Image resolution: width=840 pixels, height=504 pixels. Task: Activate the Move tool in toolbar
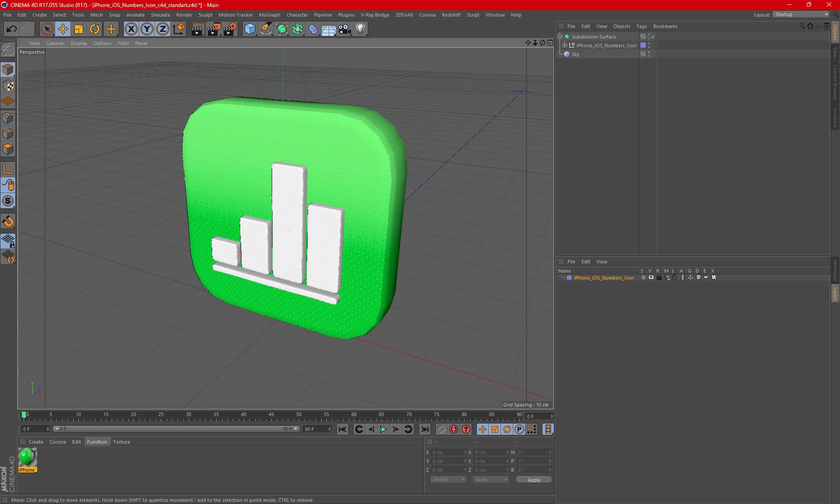click(x=63, y=29)
